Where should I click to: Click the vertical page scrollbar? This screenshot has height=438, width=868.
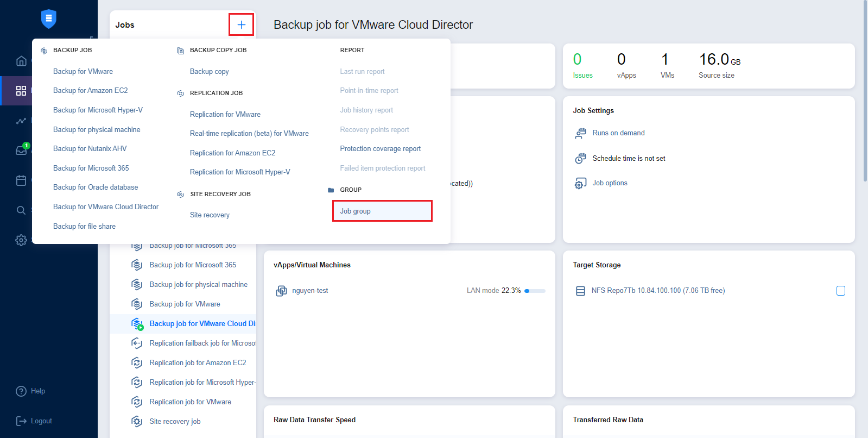865,92
